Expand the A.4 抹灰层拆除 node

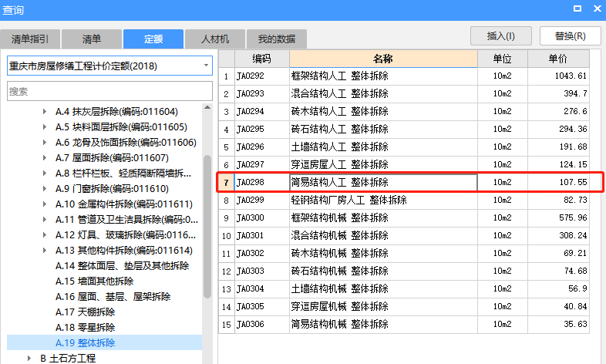pos(45,112)
